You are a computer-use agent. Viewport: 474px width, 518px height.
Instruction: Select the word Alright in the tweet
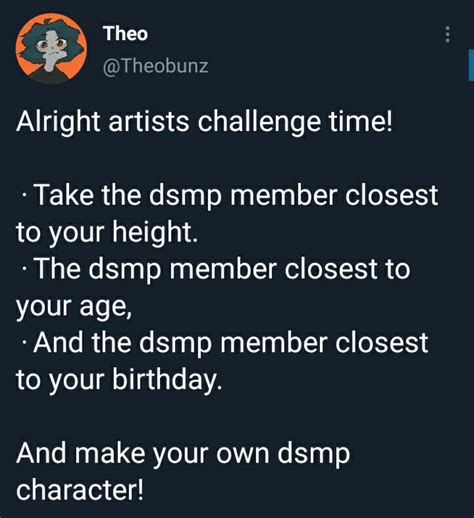[x=58, y=121]
